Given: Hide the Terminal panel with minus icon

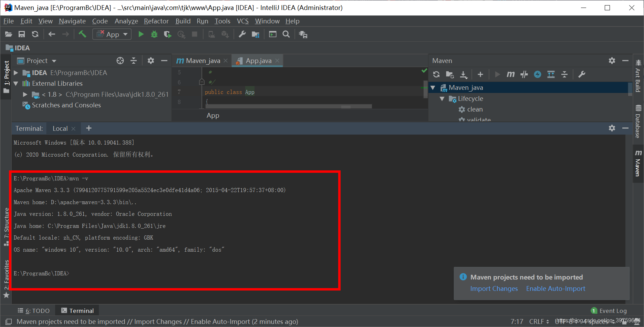Looking at the screenshot, I should coord(625,128).
